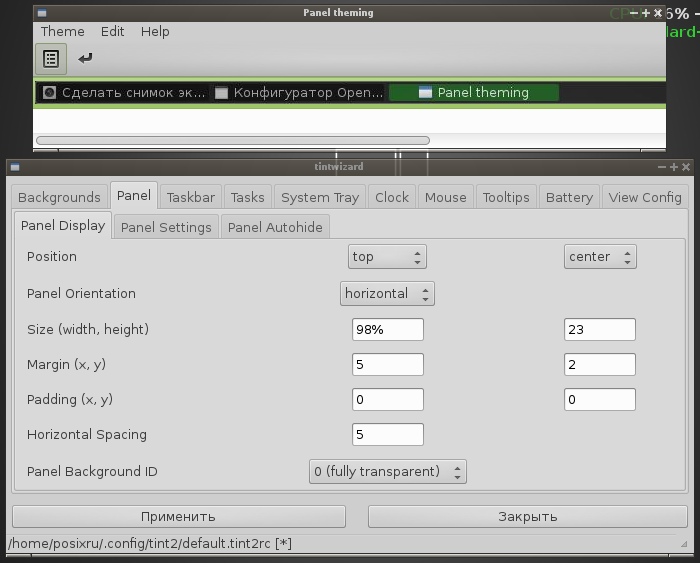
Task: Click the Margin y field
Action: pos(600,364)
